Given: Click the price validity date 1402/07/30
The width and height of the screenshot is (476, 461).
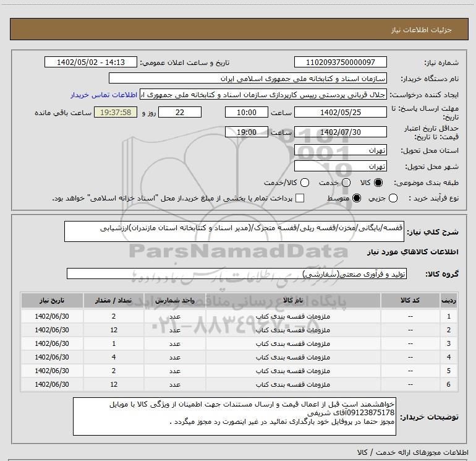Looking at the screenshot, I should point(340,132).
